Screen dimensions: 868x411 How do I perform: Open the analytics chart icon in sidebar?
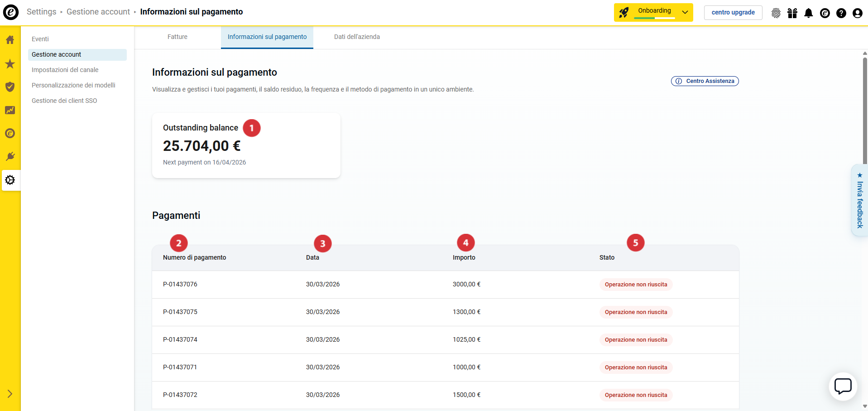[x=10, y=110]
